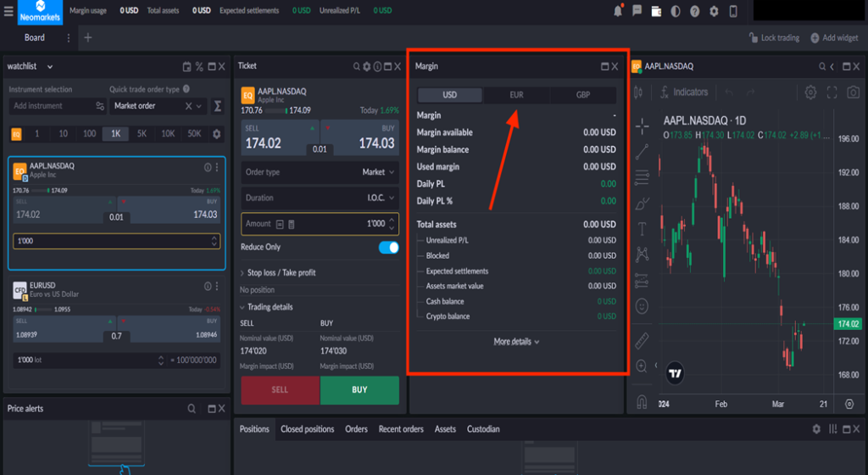Toggle the theme contrast icon
This screenshot has width=868, height=475.
(676, 11)
